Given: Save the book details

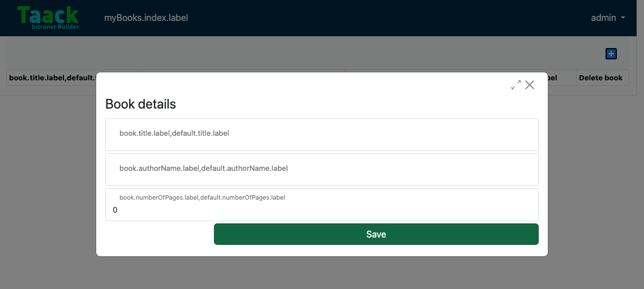Looking at the screenshot, I should pos(376,234).
